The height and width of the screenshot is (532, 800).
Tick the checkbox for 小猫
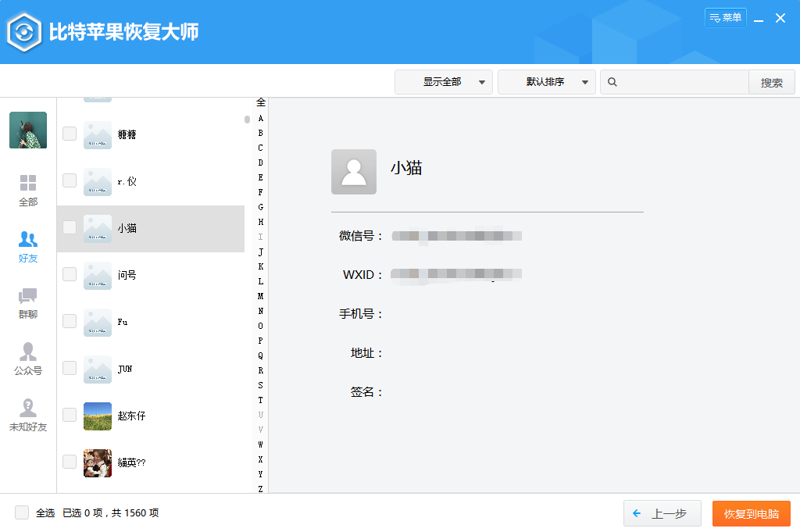[70, 227]
